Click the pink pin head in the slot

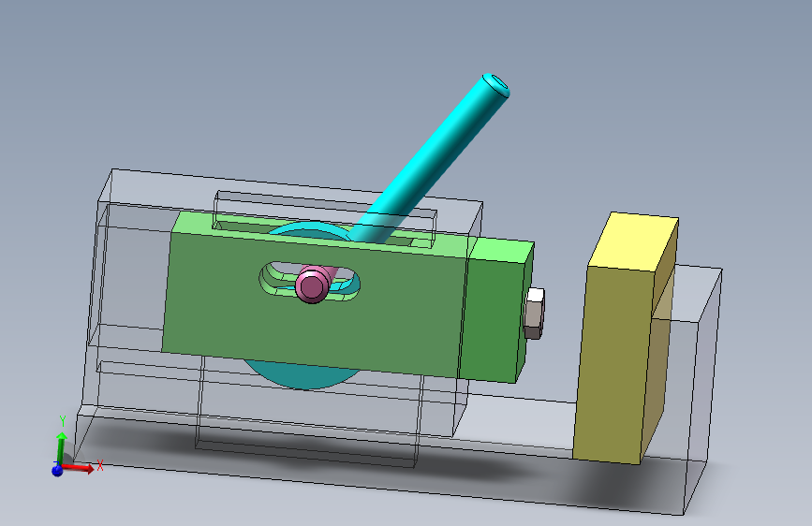(312, 285)
